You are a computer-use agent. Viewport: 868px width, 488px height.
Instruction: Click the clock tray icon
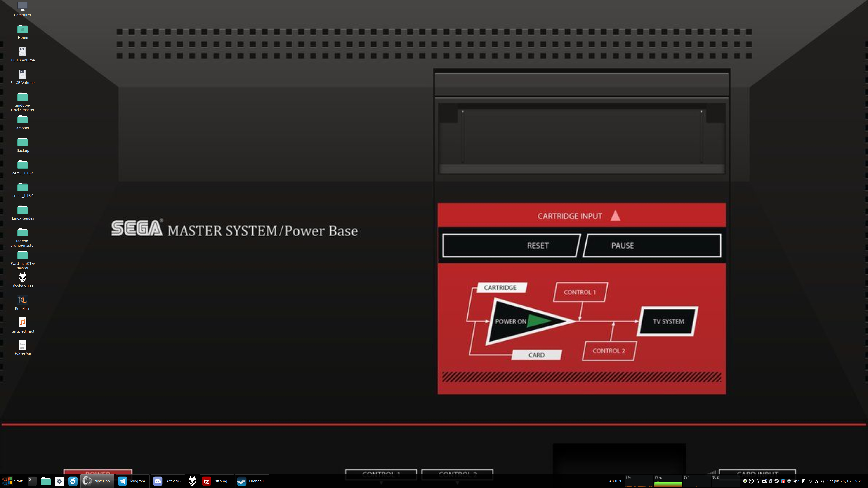coord(751,481)
